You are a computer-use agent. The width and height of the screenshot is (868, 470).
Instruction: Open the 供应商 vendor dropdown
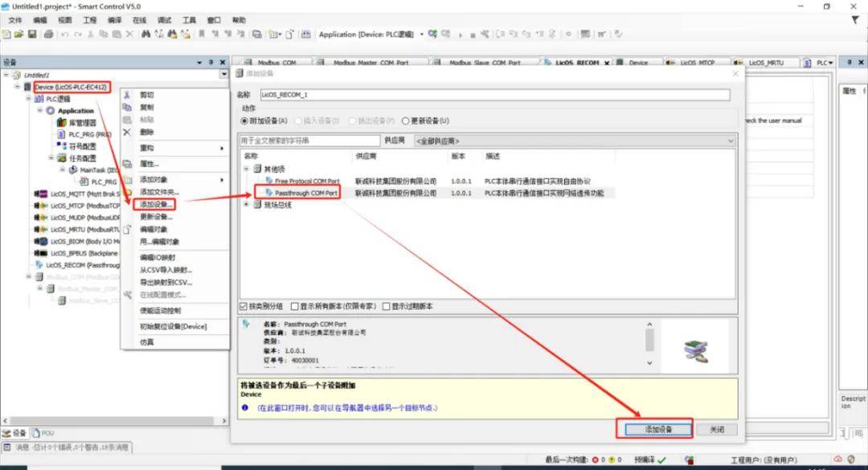(574, 141)
